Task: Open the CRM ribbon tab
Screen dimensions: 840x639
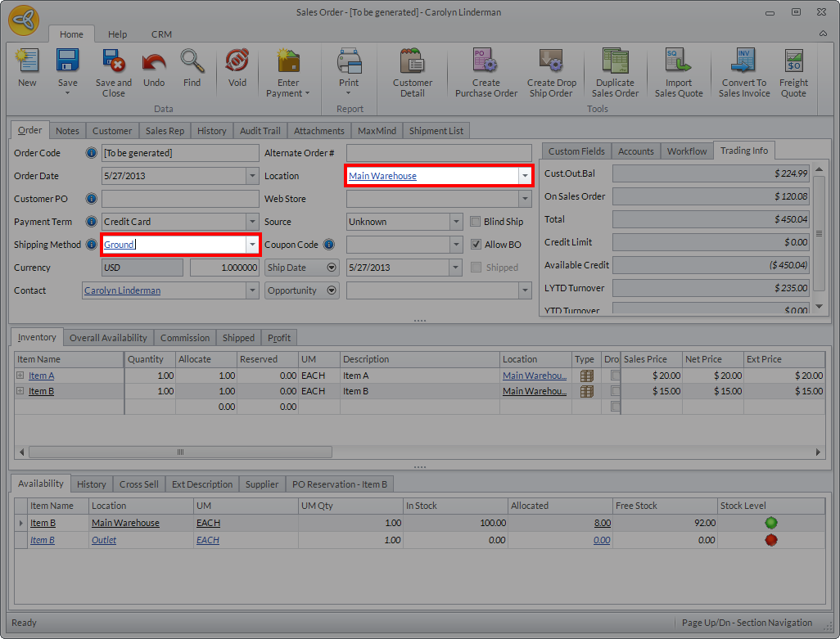Action: (161, 34)
